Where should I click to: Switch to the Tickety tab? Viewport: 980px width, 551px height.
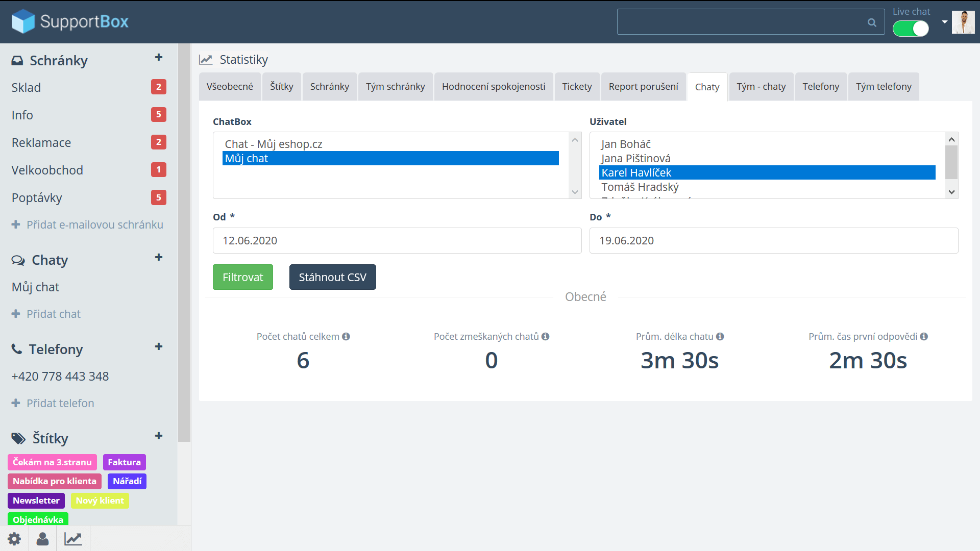[577, 87]
